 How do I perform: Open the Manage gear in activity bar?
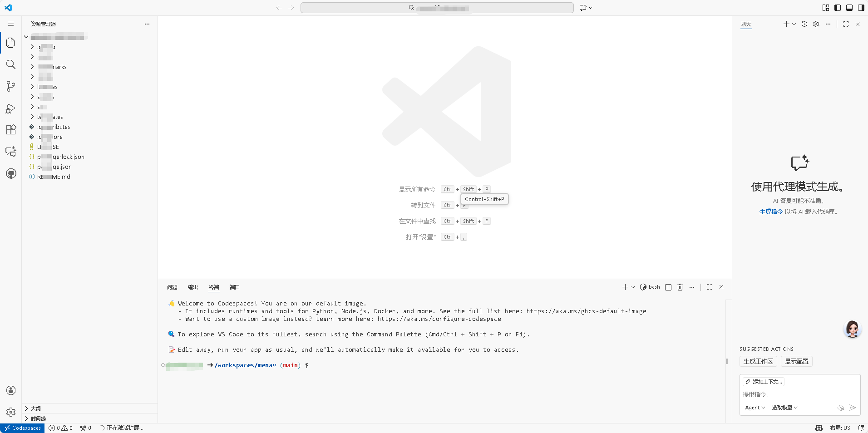(11, 412)
